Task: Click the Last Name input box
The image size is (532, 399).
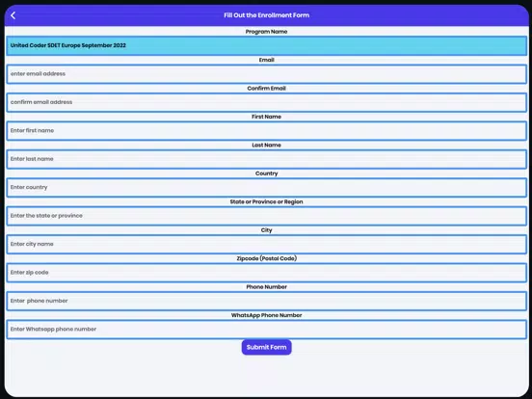Action: (266, 159)
